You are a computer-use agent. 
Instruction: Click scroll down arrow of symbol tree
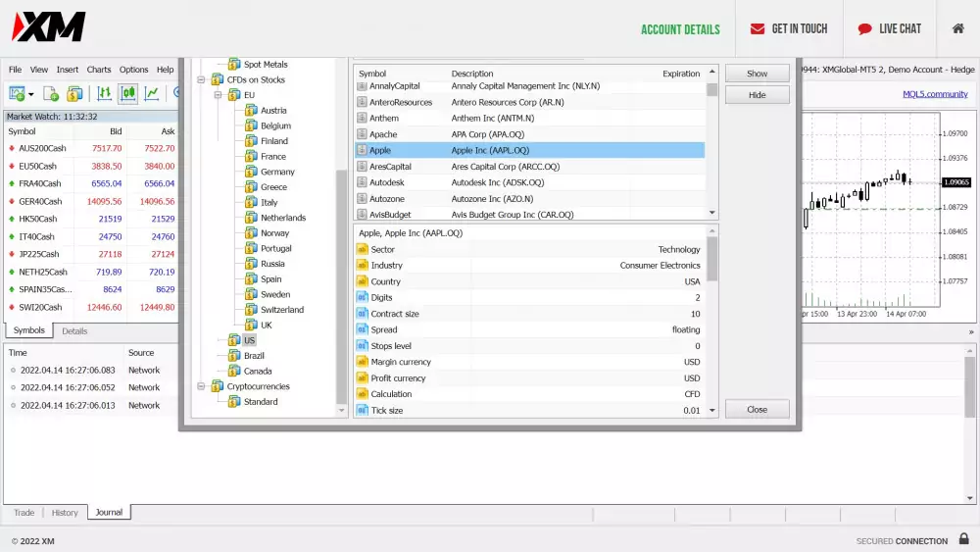(x=341, y=411)
